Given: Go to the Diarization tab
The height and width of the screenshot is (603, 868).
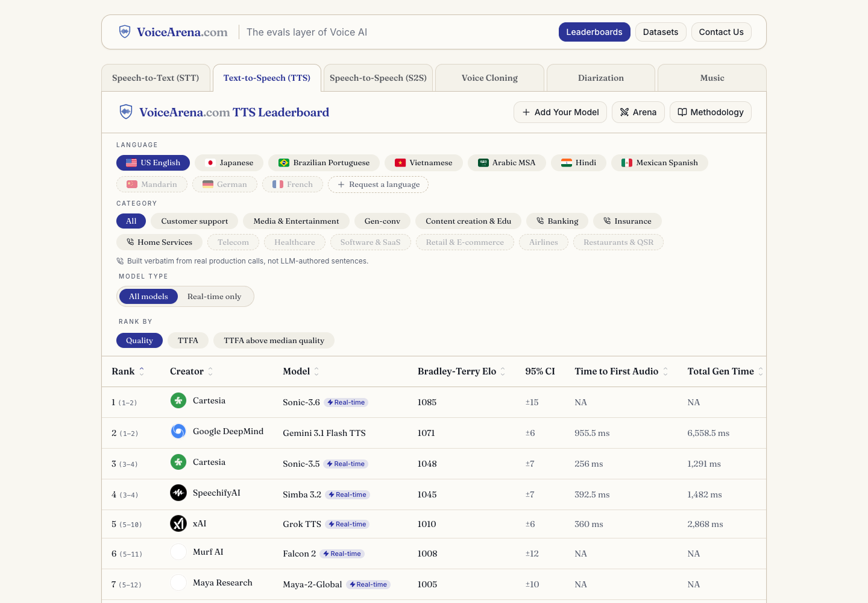Looking at the screenshot, I should [601, 78].
